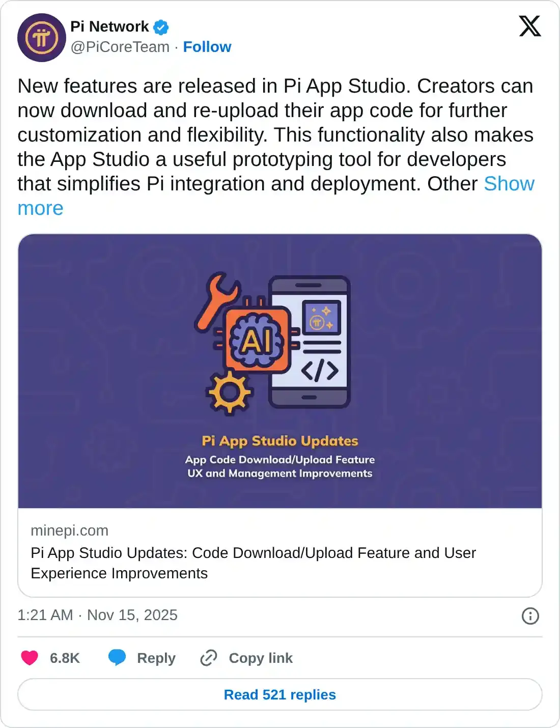Open the Pi Network profile avatar
Image resolution: width=560 pixels, height=728 pixels.
tap(42, 37)
